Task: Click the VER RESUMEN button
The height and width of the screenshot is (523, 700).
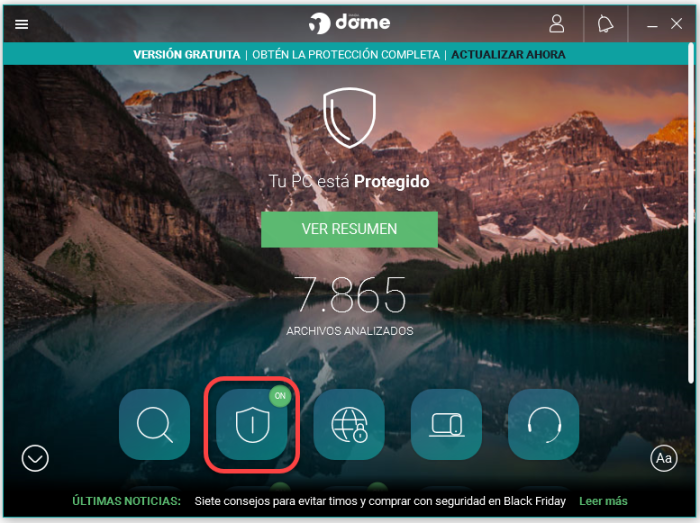Action: [x=349, y=229]
